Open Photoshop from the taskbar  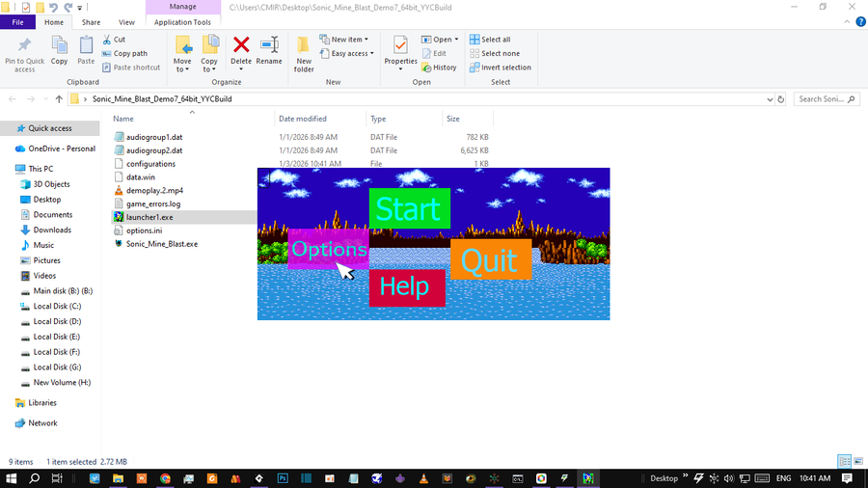point(283,478)
